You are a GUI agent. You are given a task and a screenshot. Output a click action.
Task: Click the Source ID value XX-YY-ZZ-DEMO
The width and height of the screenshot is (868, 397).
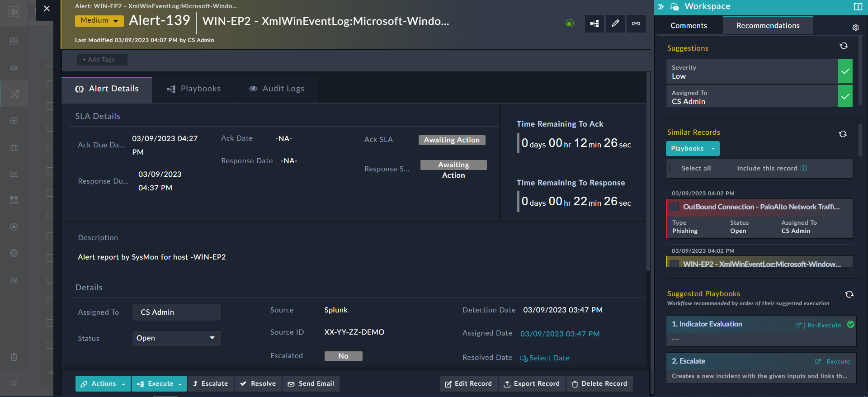[354, 332]
